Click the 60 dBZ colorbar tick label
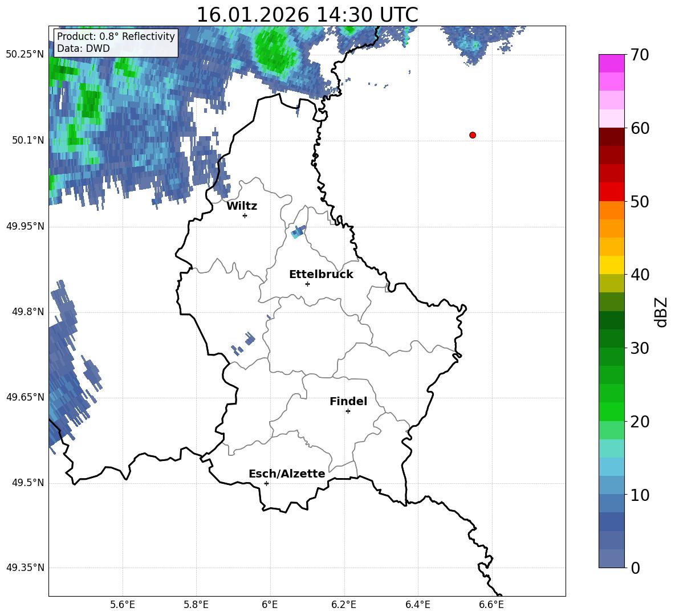 pos(640,128)
